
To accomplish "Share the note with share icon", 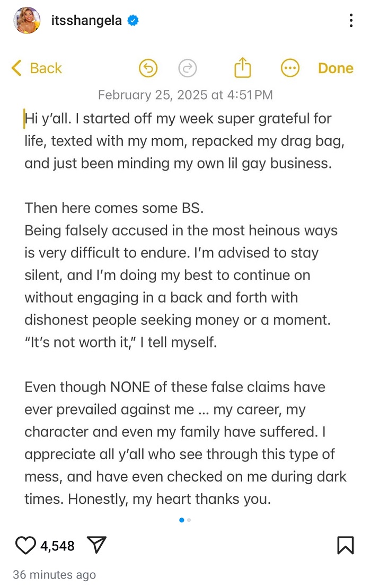I will click(x=243, y=67).
